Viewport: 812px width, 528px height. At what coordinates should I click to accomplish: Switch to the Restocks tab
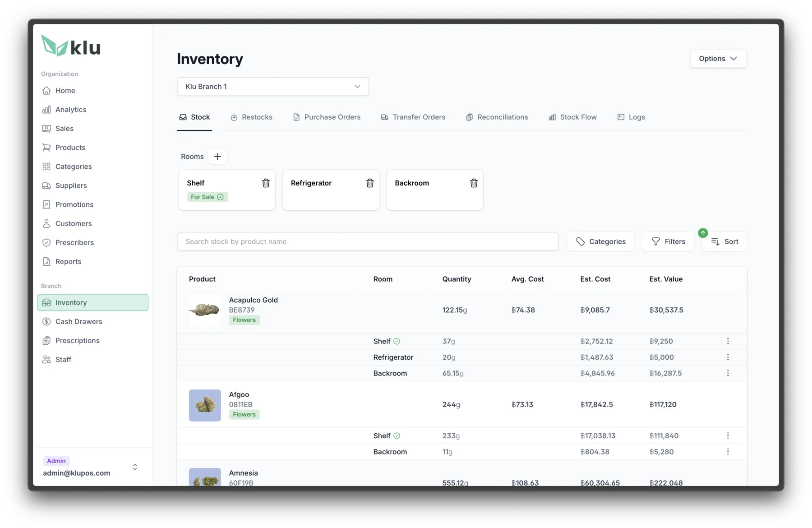point(251,117)
